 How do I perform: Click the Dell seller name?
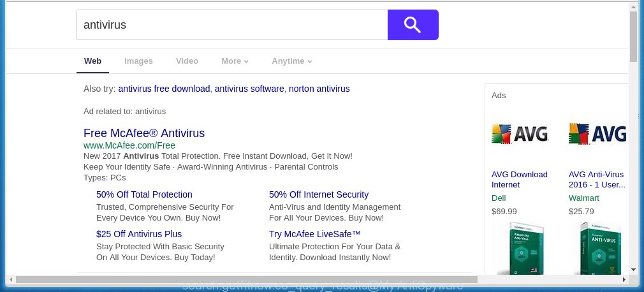(x=499, y=198)
